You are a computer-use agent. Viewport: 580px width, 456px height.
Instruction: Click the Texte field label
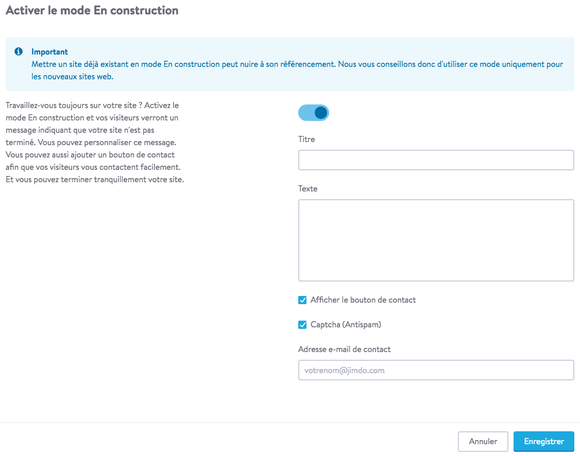click(x=308, y=189)
